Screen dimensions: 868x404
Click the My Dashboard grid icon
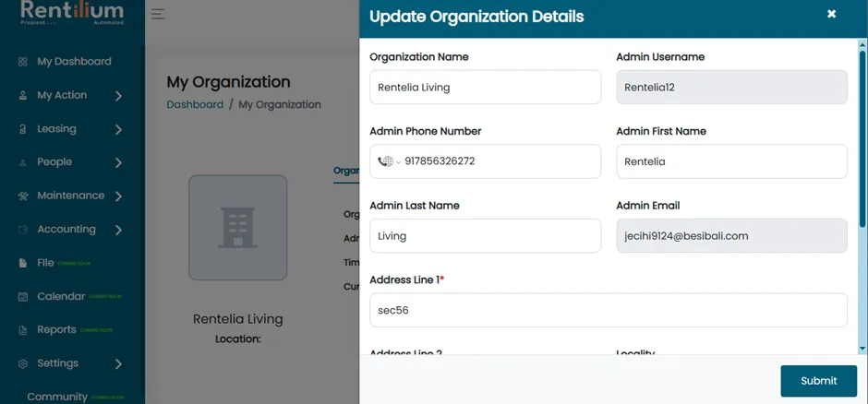click(23, 62)
